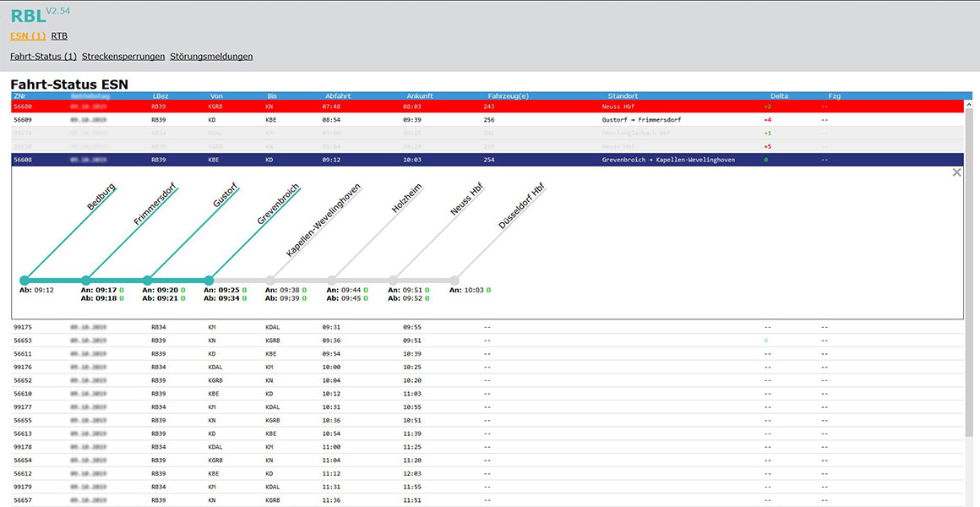Expand train 99175 row
The image size is (980, 507).
point(489,327)
